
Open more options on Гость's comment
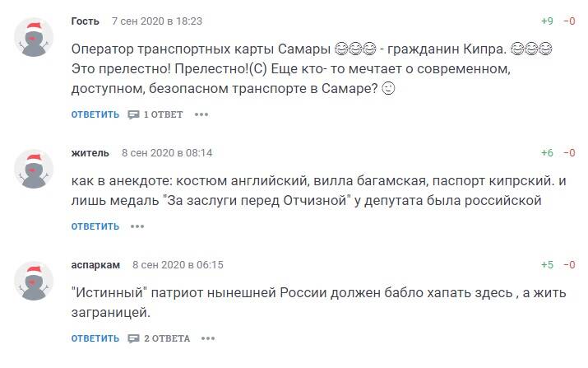click(x=201, y=114)
